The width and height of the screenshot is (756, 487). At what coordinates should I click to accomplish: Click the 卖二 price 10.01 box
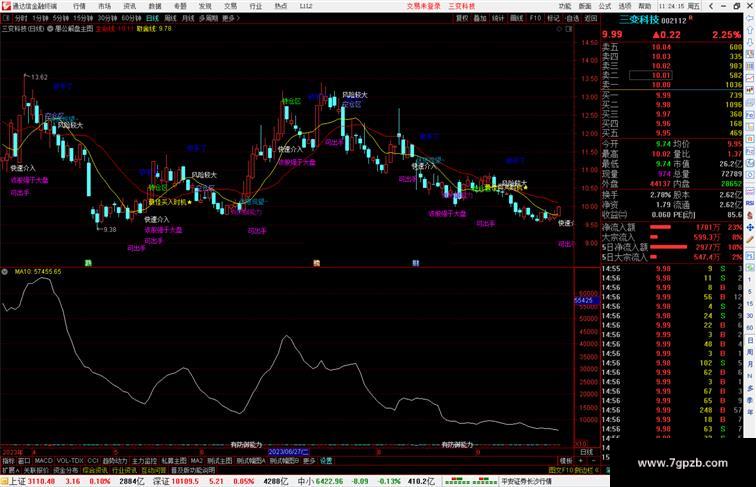(x=650, y=76)
